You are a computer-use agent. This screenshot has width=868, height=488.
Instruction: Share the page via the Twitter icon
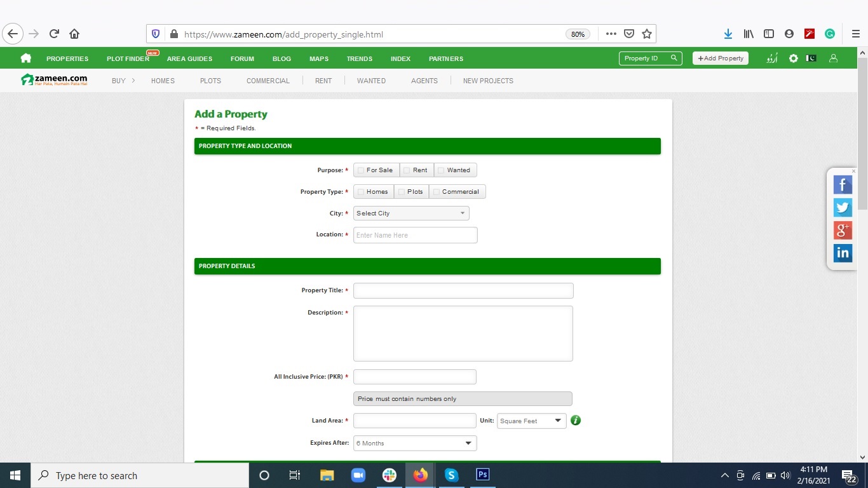(x=842, y=207)
